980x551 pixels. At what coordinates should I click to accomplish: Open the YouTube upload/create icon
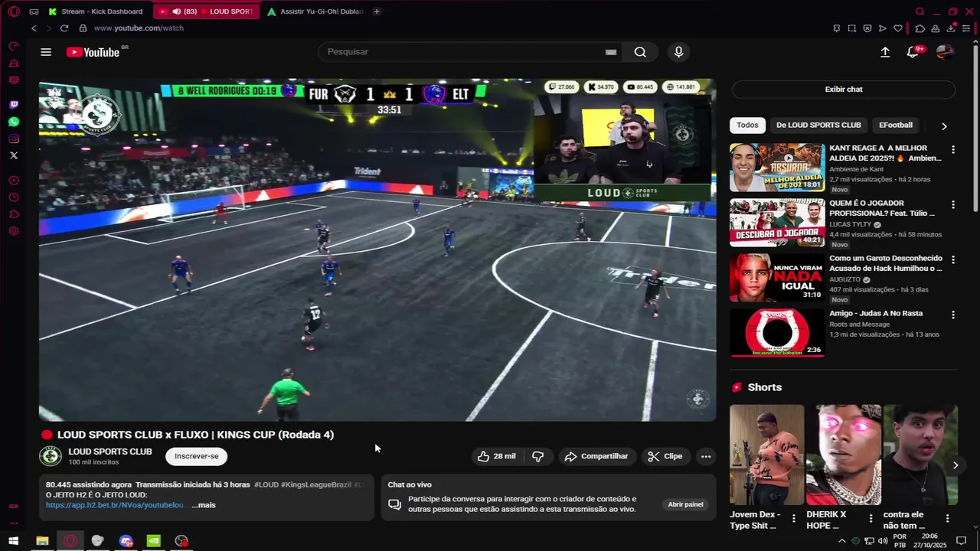click(885, 52)
